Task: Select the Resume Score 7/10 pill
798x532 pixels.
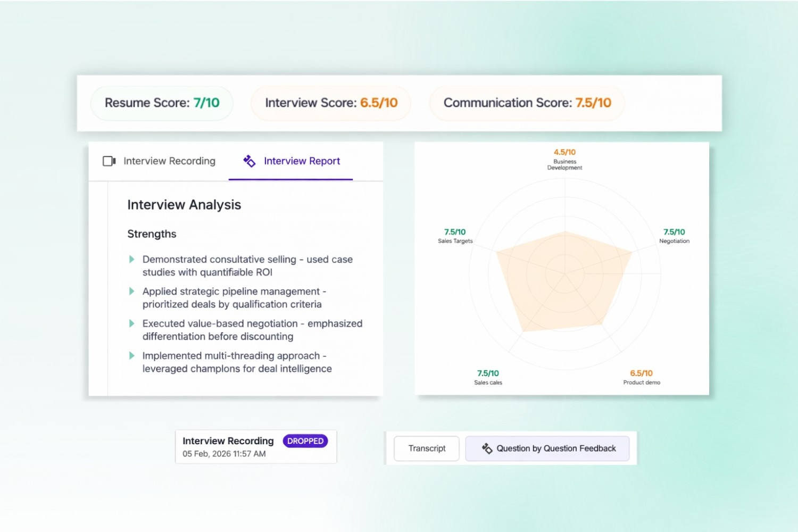Action: pyautogui.click(x=161, y=103)
